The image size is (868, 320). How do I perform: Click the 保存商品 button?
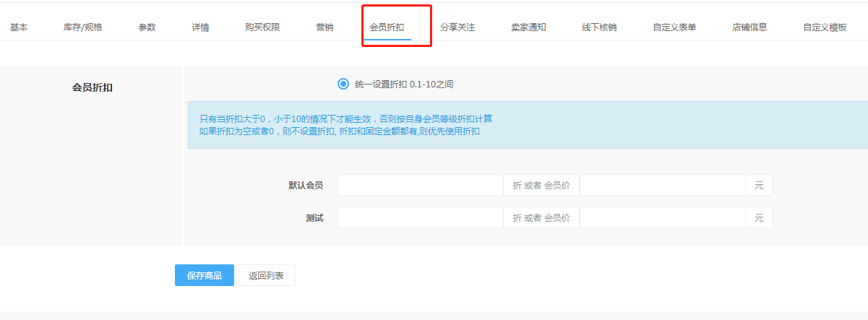(x=205, y=275)
